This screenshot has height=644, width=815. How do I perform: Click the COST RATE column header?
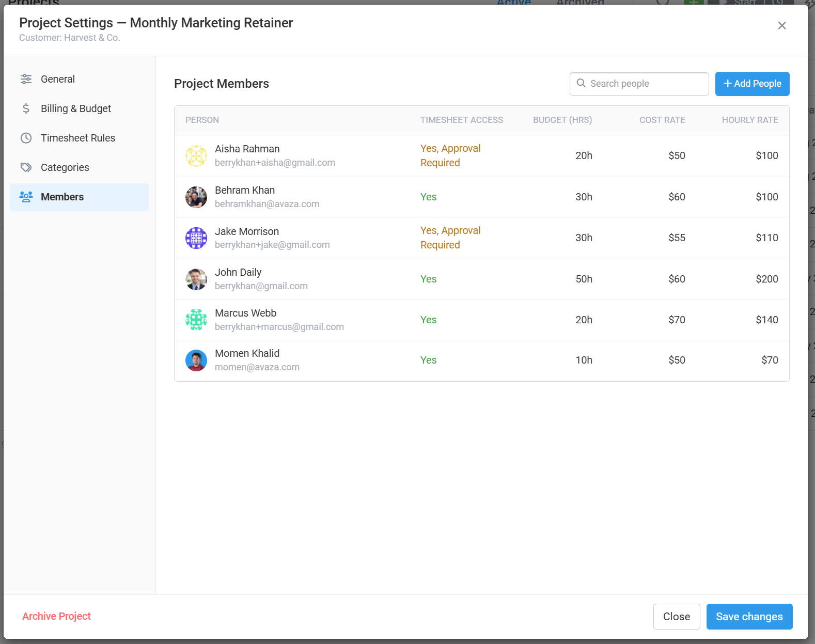[662, 120]
